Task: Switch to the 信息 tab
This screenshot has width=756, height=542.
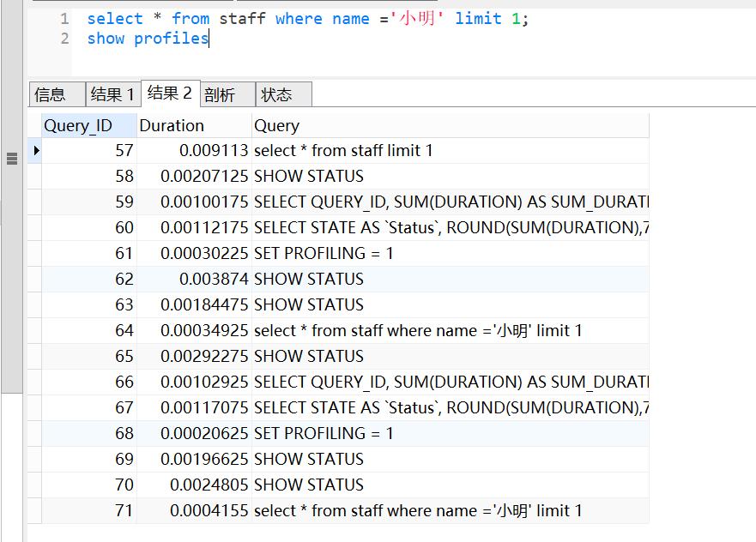Action: [x=56, y=93]
